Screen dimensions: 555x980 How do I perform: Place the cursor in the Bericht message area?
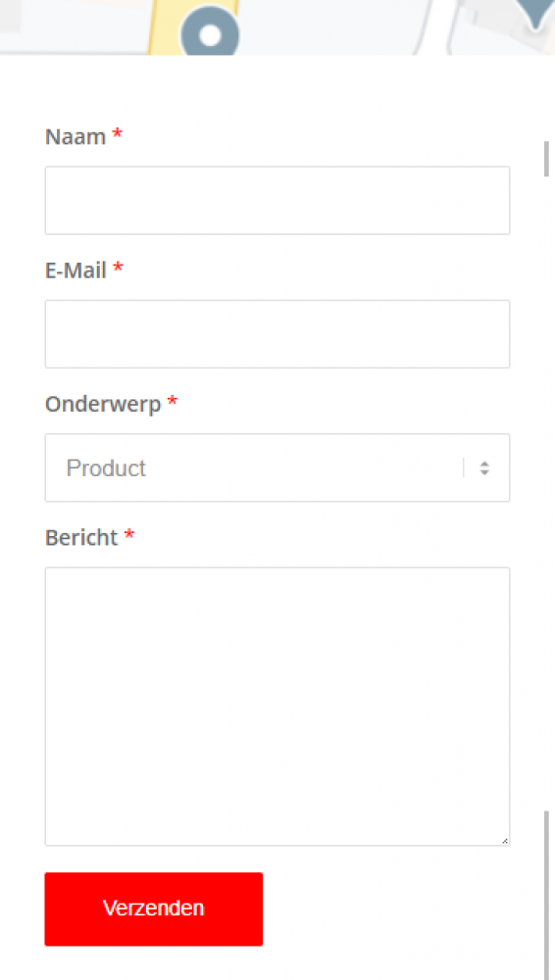[x=277, y=707]
